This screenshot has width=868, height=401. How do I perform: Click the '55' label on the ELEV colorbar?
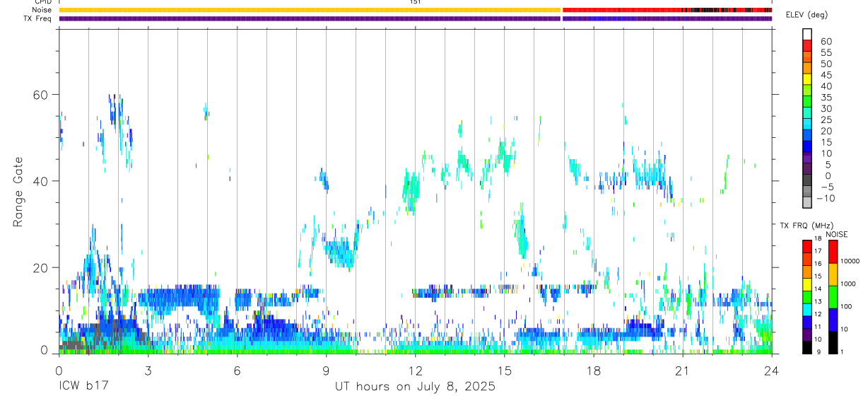click(826, 52)
